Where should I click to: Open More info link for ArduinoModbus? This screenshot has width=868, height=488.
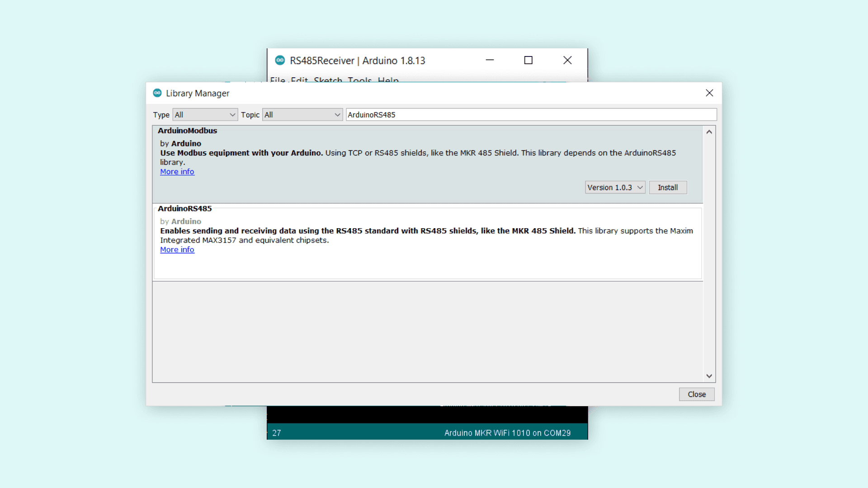pos(177,172)
